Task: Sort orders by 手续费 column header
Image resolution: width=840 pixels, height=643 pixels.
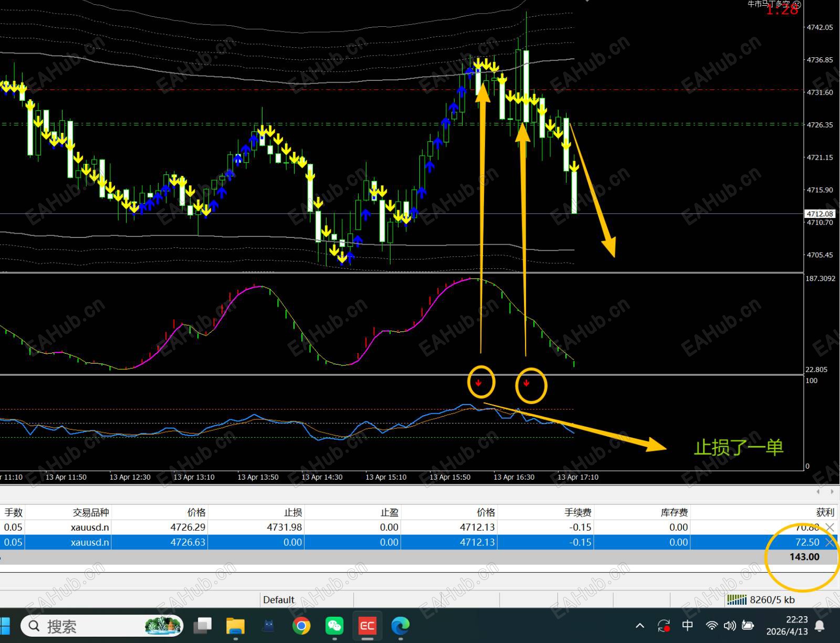Action: click(x=578, y=512)
